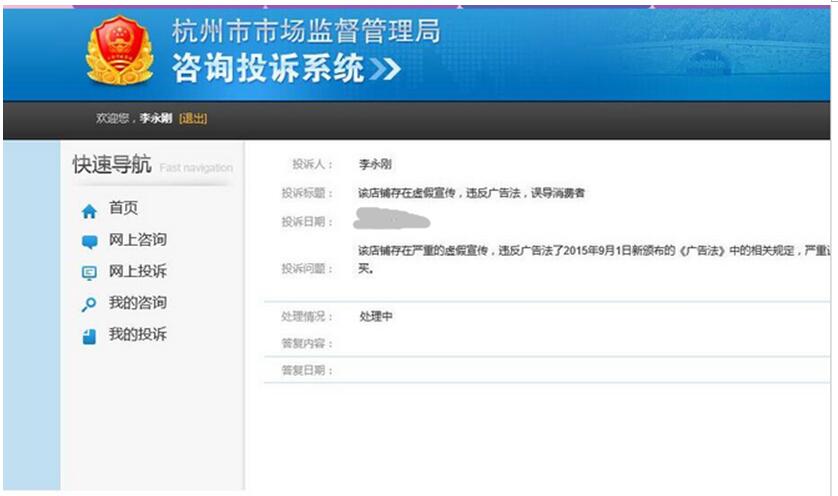Click the magnifier icon for 我的咨询

[89, 305]
